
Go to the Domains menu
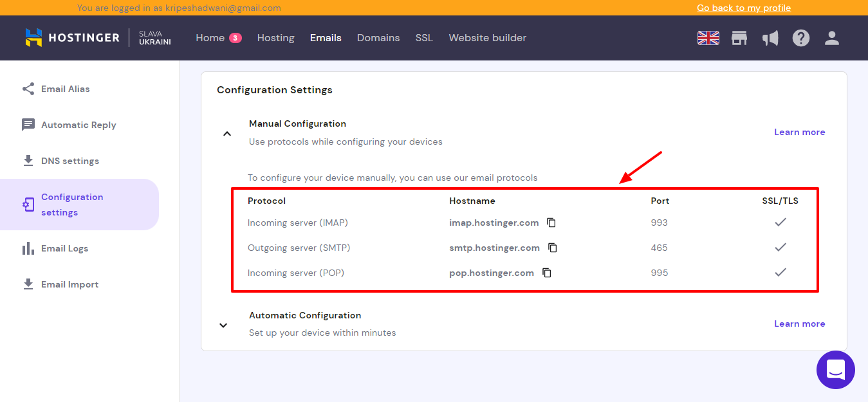pyautogui.click(x=378, y=38)
